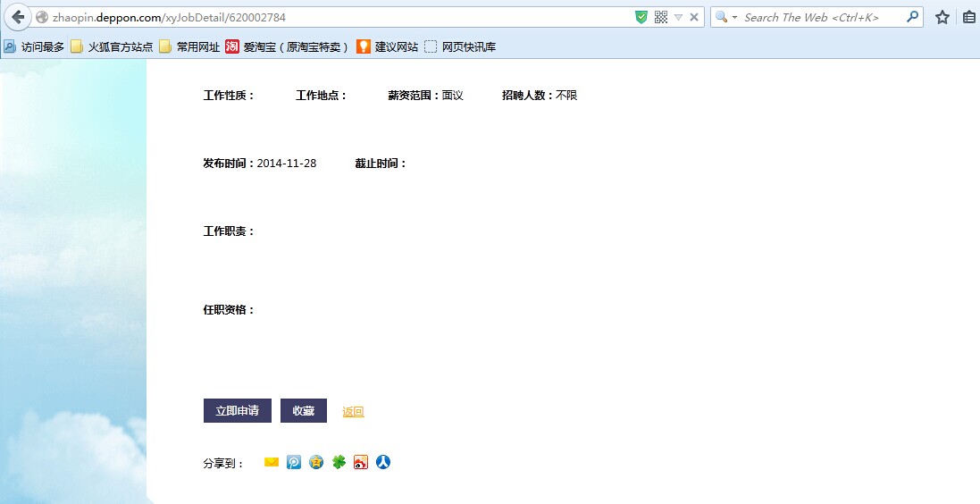Screen dimensions: 980x504
Task: Click the 工作地点 label
Action: (322, 95)
